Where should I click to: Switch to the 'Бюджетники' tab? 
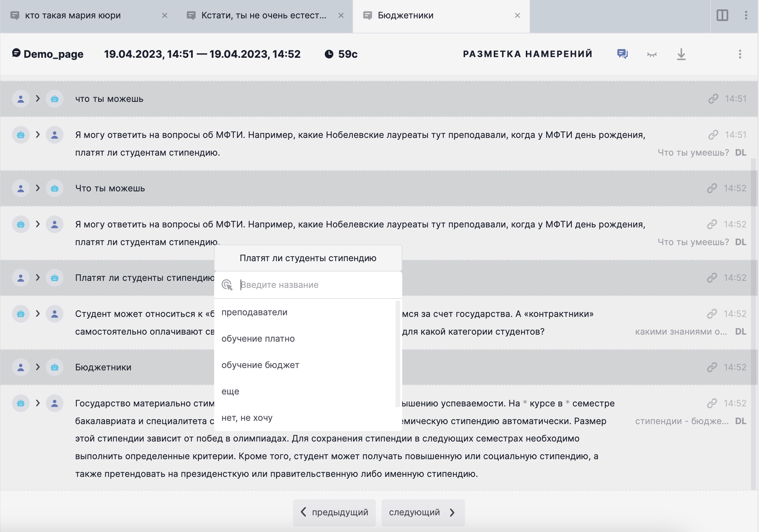coord(406,15)
